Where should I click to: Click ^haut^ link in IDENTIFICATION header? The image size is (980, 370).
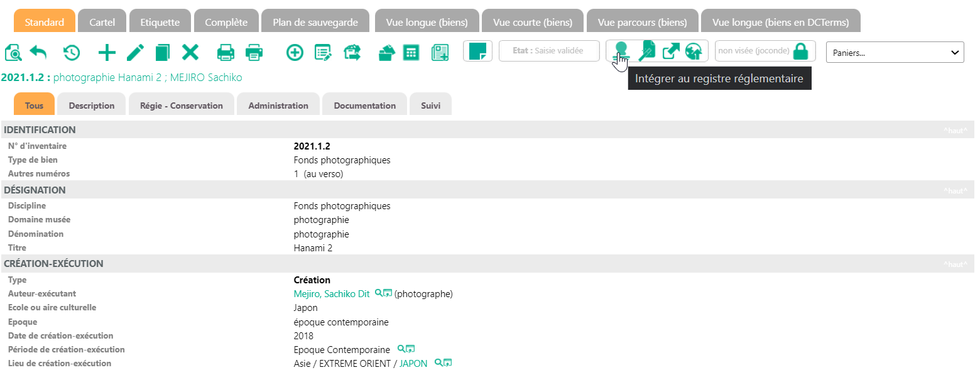955,131
